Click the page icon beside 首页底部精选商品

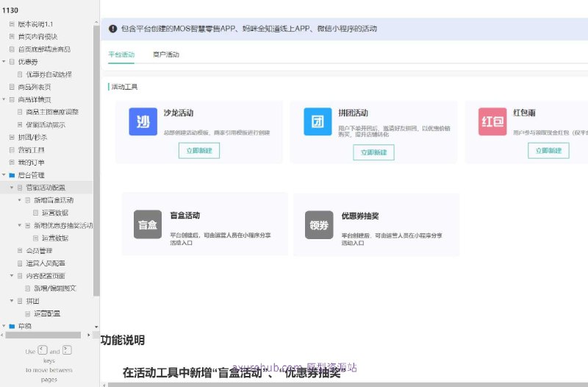[x=12, y=49]
